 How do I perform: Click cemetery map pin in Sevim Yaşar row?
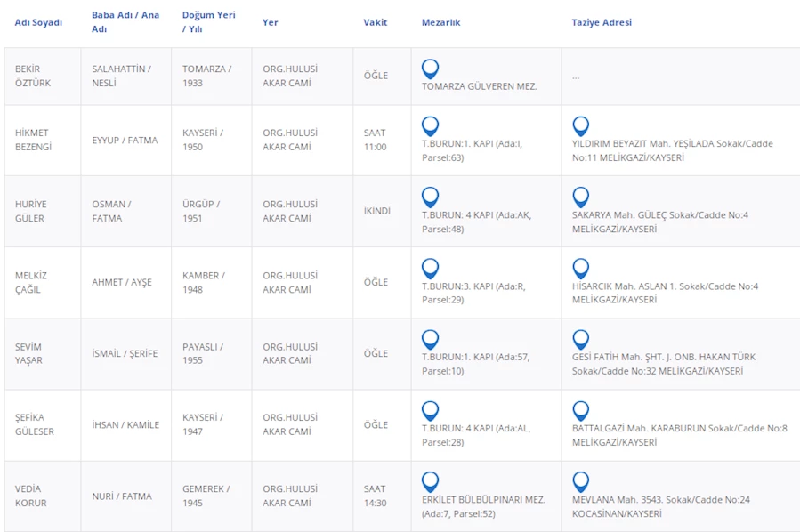[x=430, y=339]
